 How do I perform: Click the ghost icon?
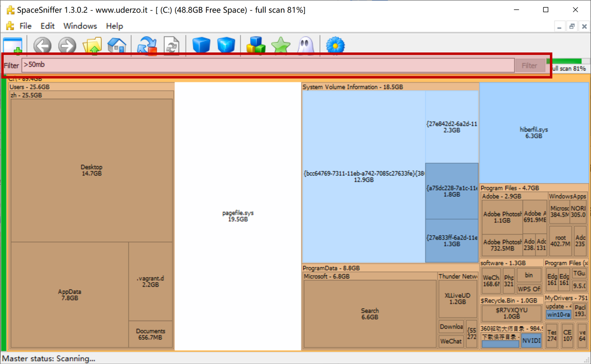tap(306, 46)
